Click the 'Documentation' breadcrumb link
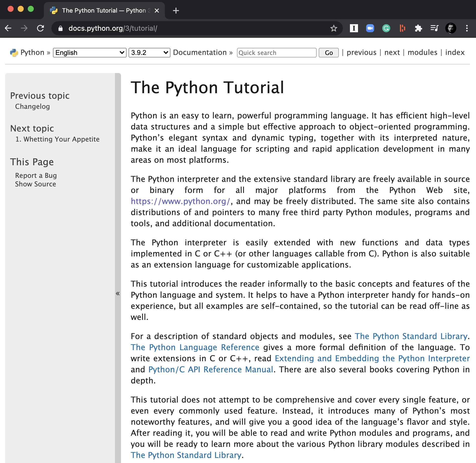The image size is (476, 463). [x=200, y=52]
